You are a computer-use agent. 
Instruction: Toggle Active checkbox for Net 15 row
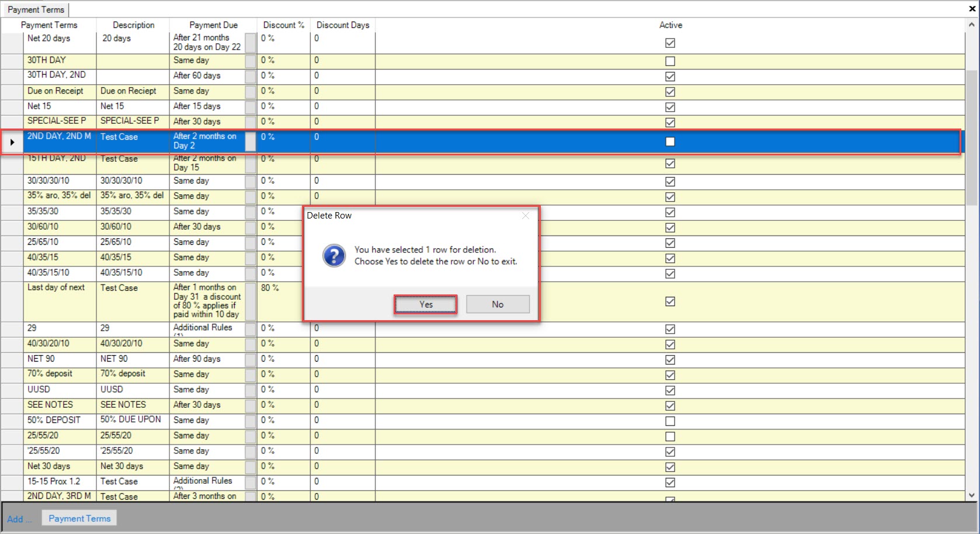670,107
